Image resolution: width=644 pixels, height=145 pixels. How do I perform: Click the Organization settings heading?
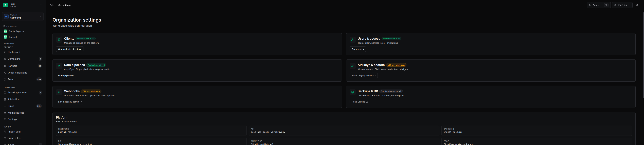[x=77, y=20]
